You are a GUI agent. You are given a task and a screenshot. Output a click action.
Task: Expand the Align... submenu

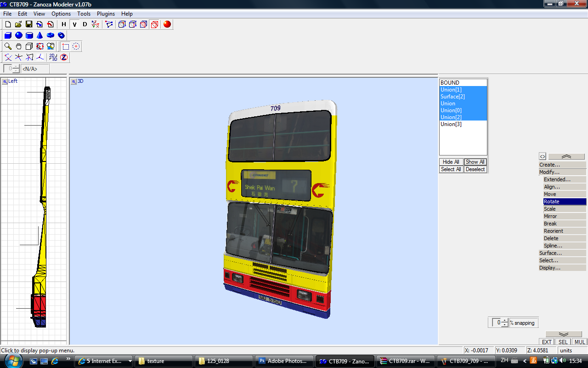(565, 187)
